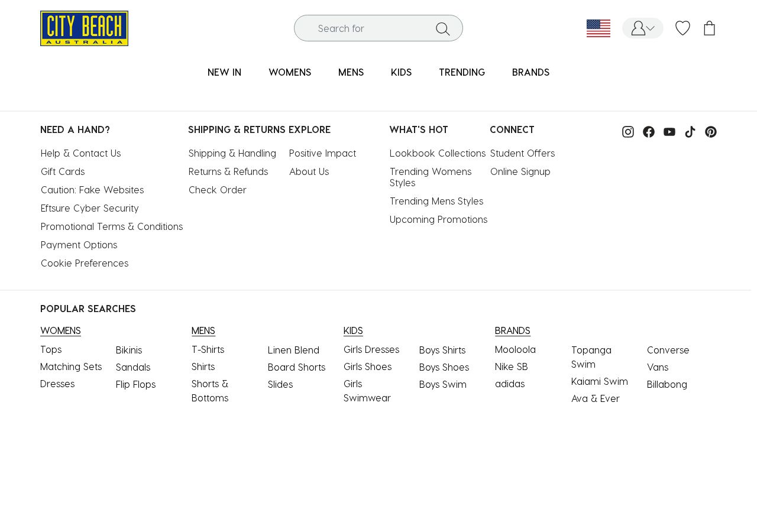Click WOMENS heading in Popular Searches

[60, 330]
